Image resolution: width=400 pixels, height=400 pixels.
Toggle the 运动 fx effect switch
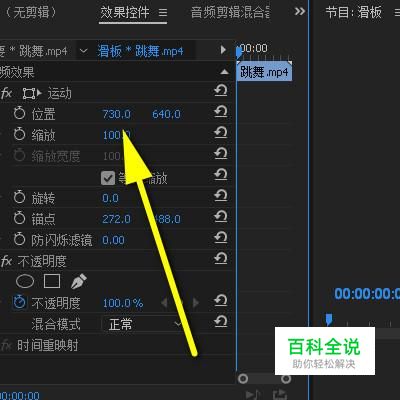click(6, 93)
